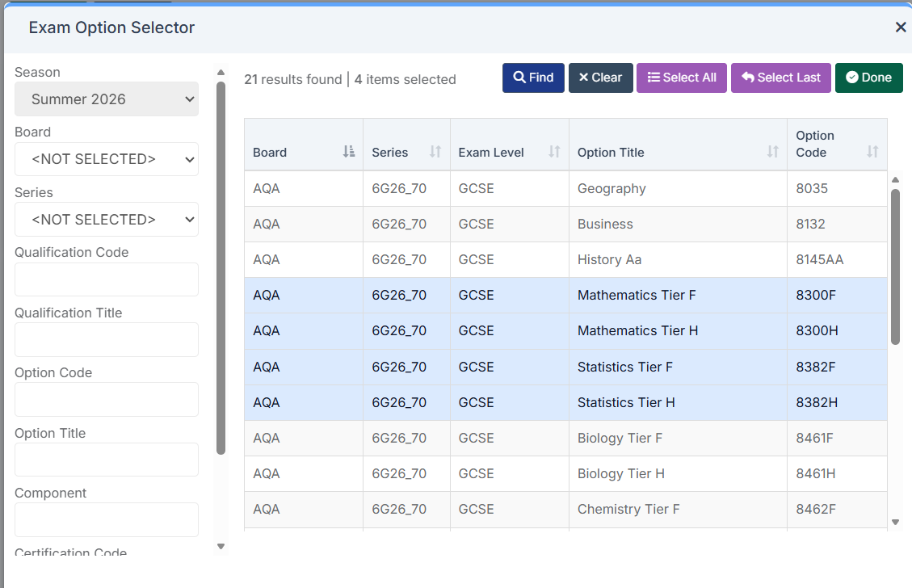Click the table scrollbar down arrow

[x=895, y=523]
